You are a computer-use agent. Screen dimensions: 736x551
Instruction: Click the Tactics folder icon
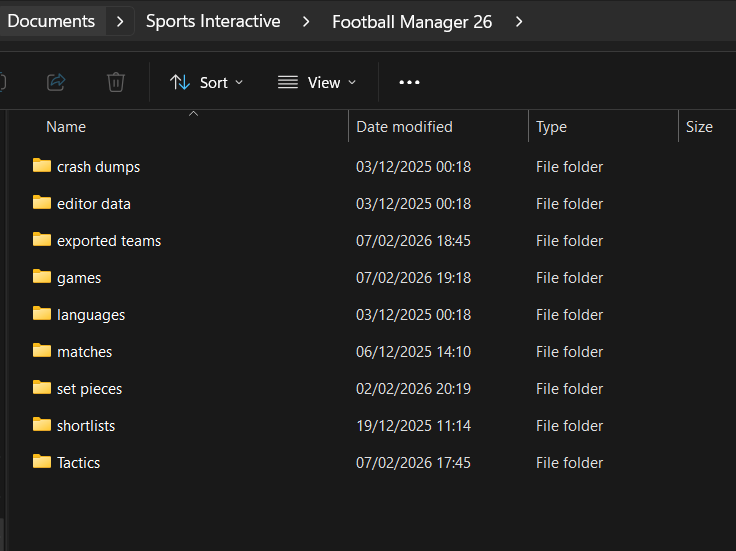(x=41, y=462)
